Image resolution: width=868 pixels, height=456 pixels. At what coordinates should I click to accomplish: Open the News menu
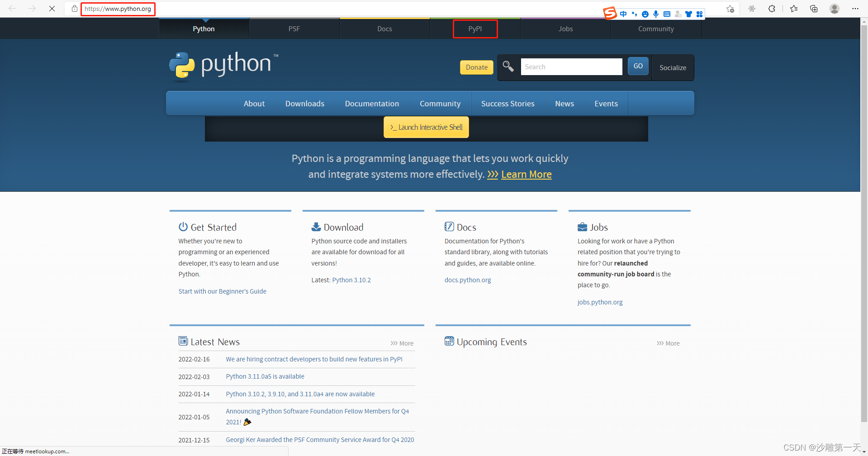click(x=564, y=104)
